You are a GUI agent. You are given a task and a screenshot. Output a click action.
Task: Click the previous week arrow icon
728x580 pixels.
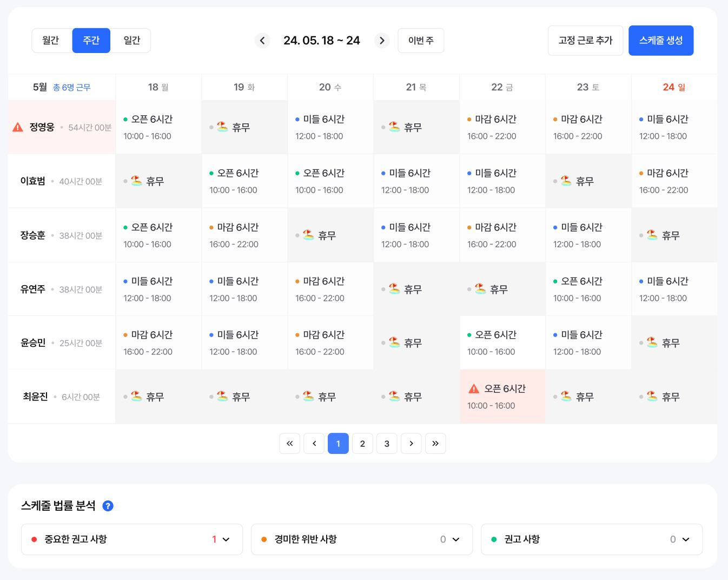click(262, 41)
